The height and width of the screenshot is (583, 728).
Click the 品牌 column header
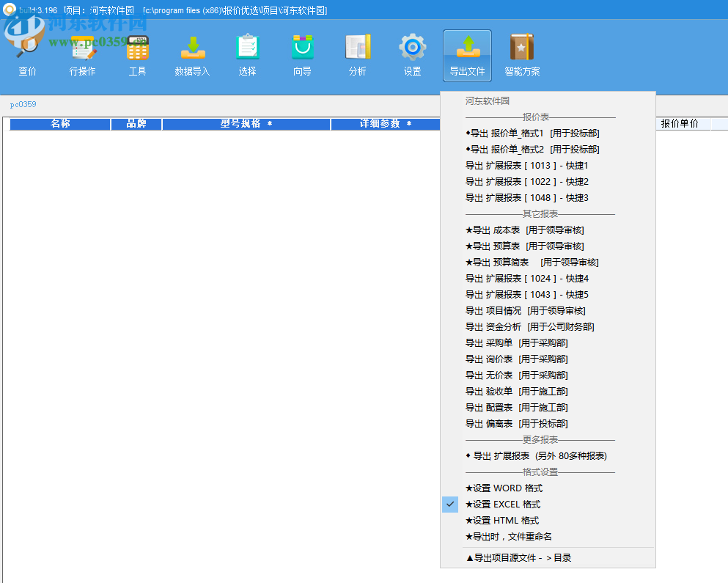[x=136, y=124]
